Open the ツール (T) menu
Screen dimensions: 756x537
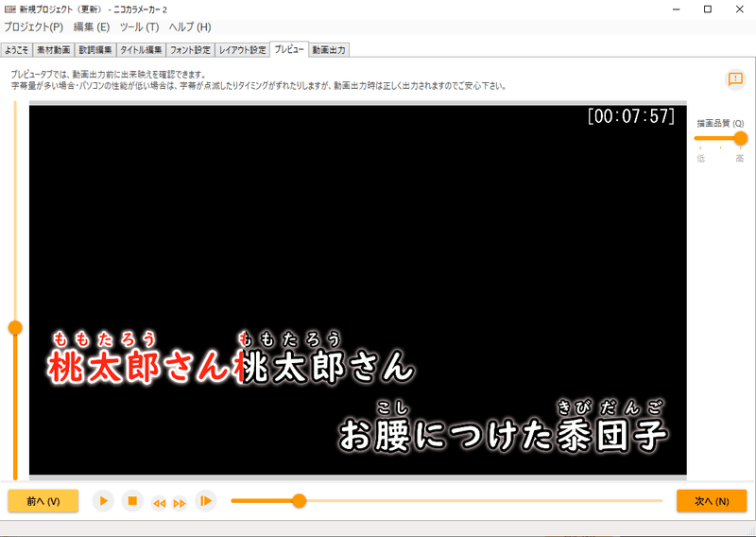tap(139, 27)
